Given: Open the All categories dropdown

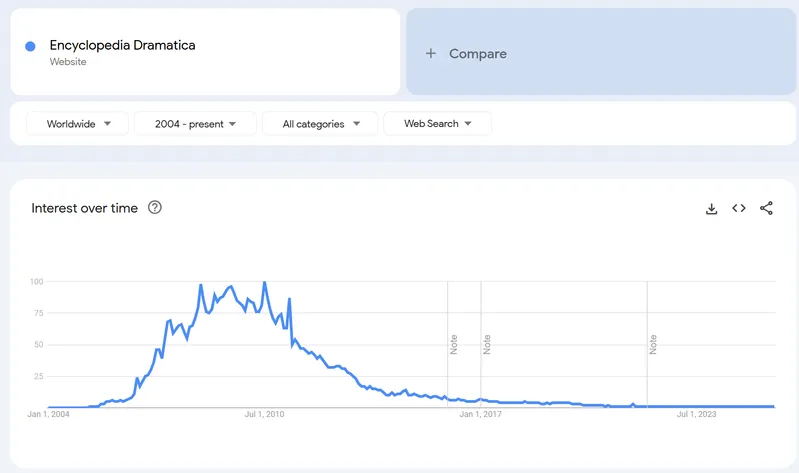Looking at the screenshot, I should pos(319,124).
